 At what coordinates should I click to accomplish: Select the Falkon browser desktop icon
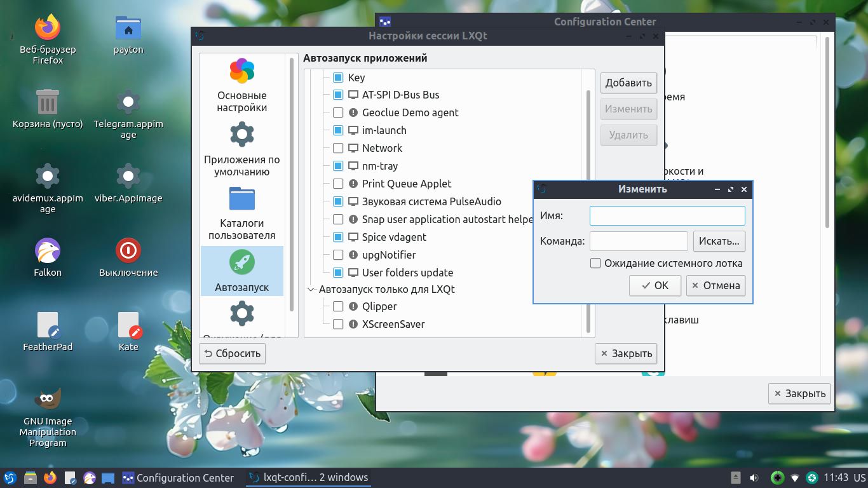48,250
